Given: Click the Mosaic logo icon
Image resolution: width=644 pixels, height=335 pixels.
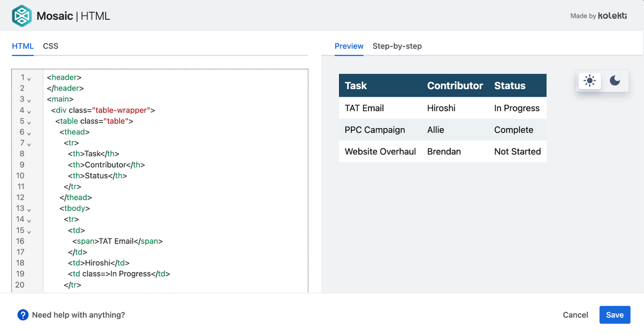Looking at the screenshot, I should 21,15.
